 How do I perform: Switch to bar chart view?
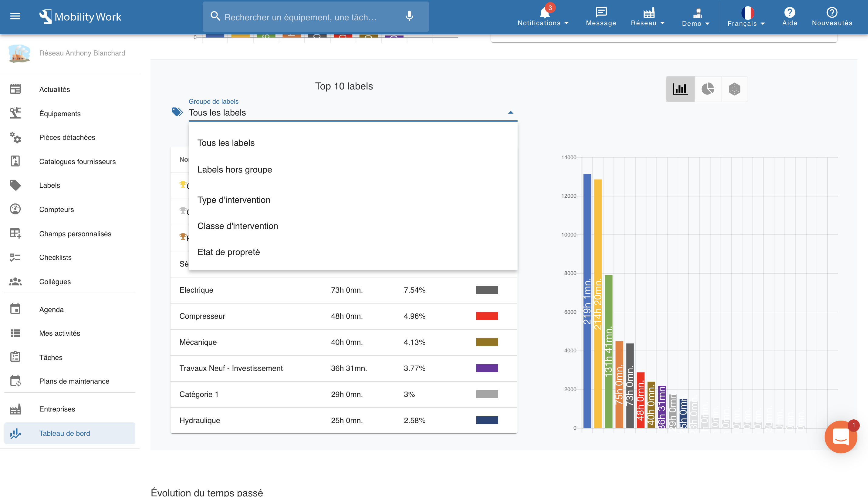680,89
